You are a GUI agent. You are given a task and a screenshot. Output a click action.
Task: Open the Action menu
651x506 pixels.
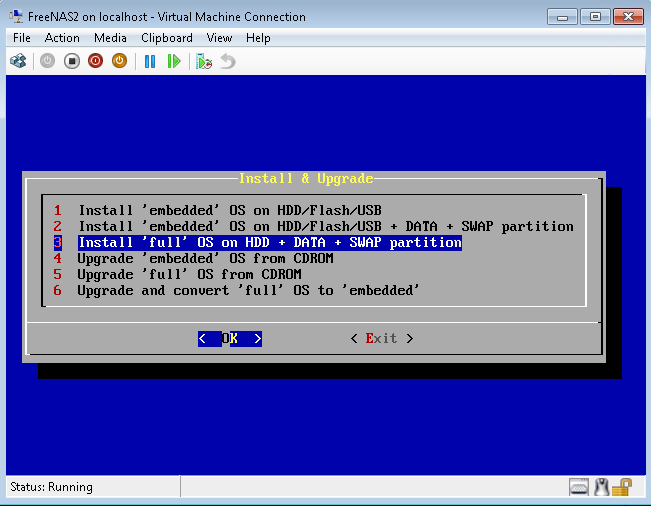[x=62, y=38]
